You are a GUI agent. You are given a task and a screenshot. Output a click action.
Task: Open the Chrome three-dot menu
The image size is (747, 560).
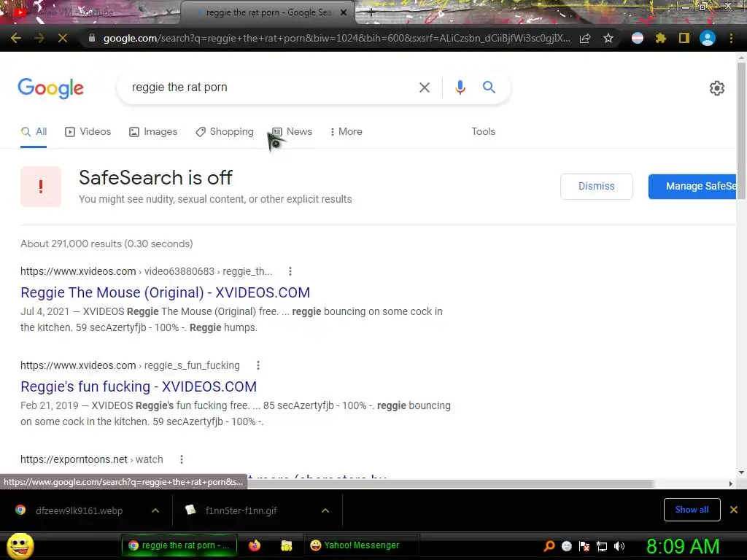pyautogui.click(x=731, y=38)
